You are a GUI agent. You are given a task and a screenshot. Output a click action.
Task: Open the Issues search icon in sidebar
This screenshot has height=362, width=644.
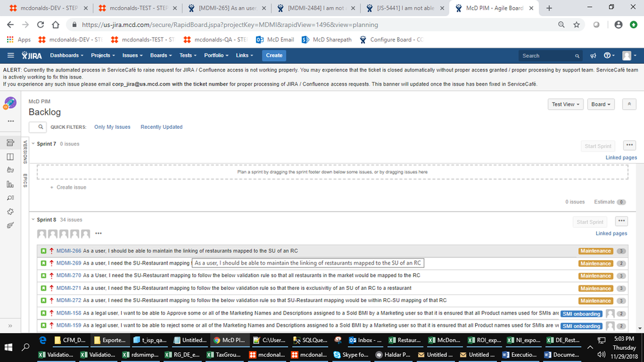coord(10,198)
